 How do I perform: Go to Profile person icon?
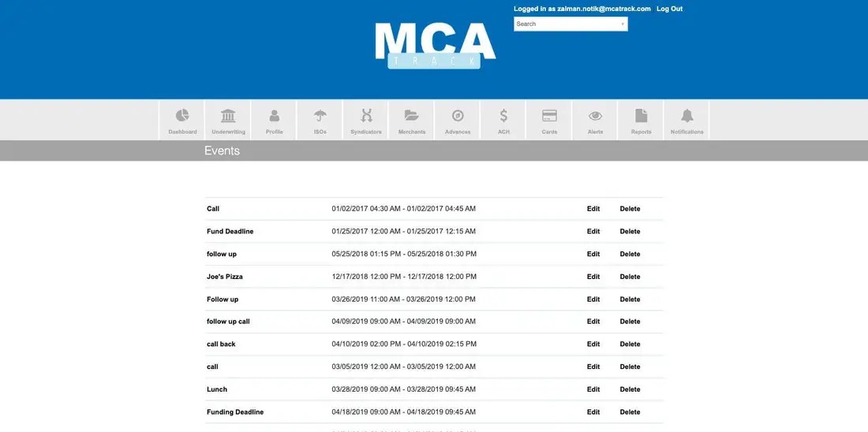274,116
